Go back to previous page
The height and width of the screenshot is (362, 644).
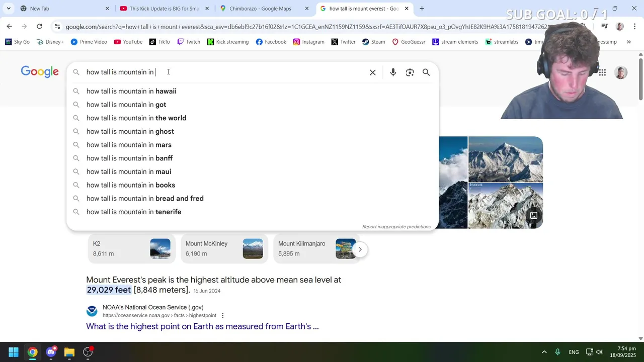click(9, 26)
